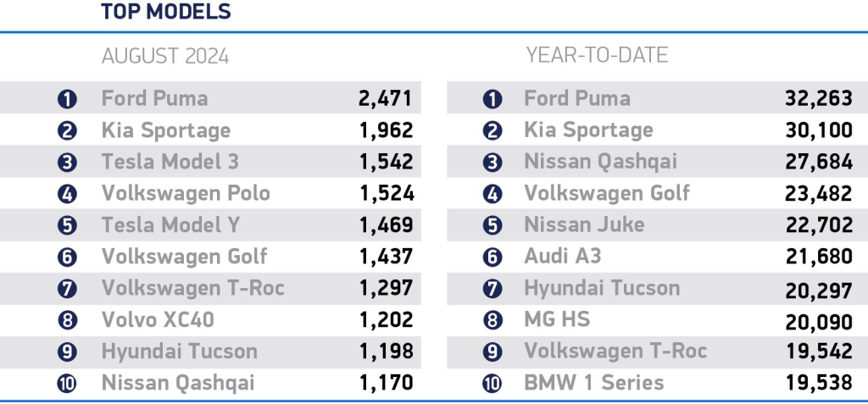Select the rank 10 badge beside BMW 1 Series
The width and height of the screenshot is (868, 404).
pyautogui.click(x=492, y=383)
